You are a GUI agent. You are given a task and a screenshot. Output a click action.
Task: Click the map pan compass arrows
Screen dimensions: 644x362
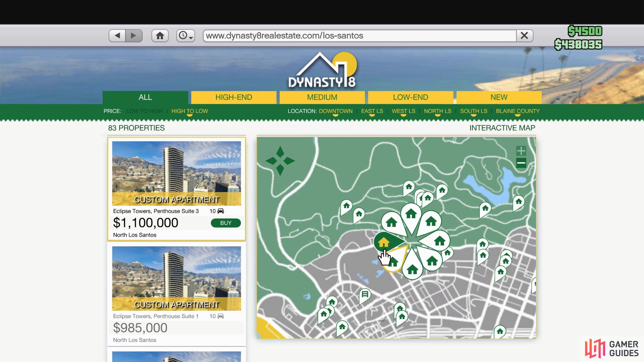click(280, 161)
